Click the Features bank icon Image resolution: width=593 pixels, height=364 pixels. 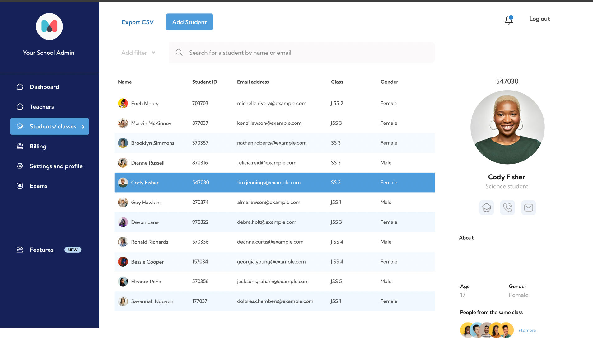pos(20,250)
